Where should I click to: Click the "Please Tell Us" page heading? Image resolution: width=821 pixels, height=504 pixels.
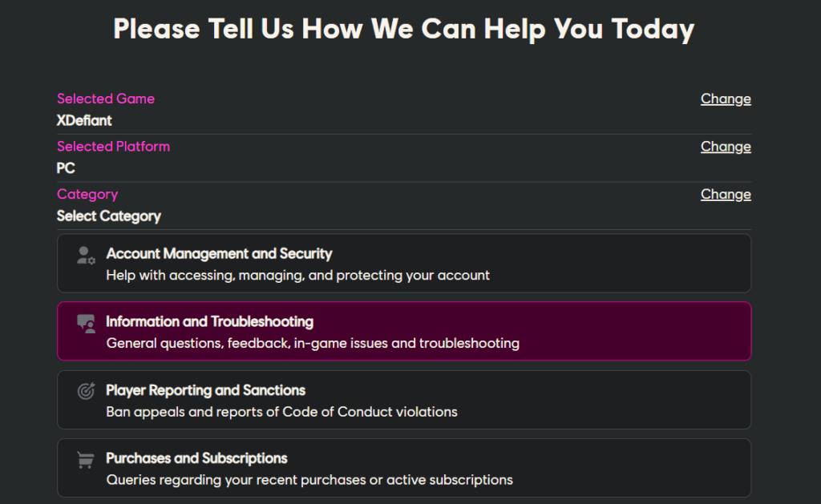(403, 29)
